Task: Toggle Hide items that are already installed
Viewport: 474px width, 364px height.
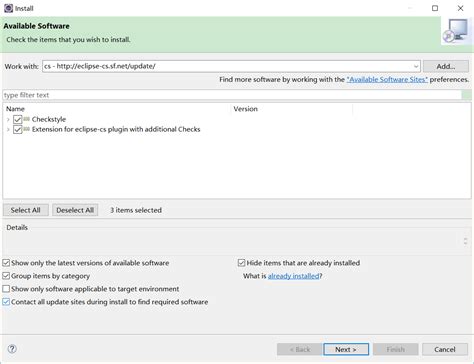Action: pyautogui.click(x=242, y=263)
